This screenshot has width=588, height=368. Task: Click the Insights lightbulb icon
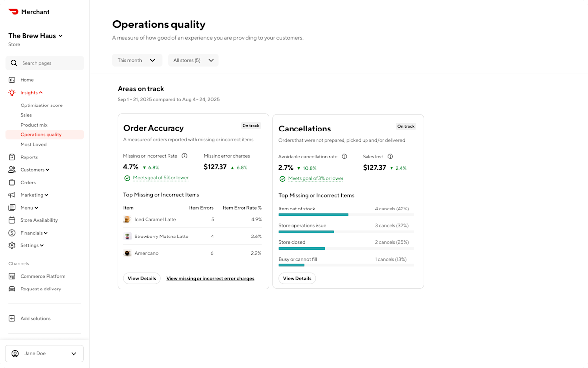point(11,93)
